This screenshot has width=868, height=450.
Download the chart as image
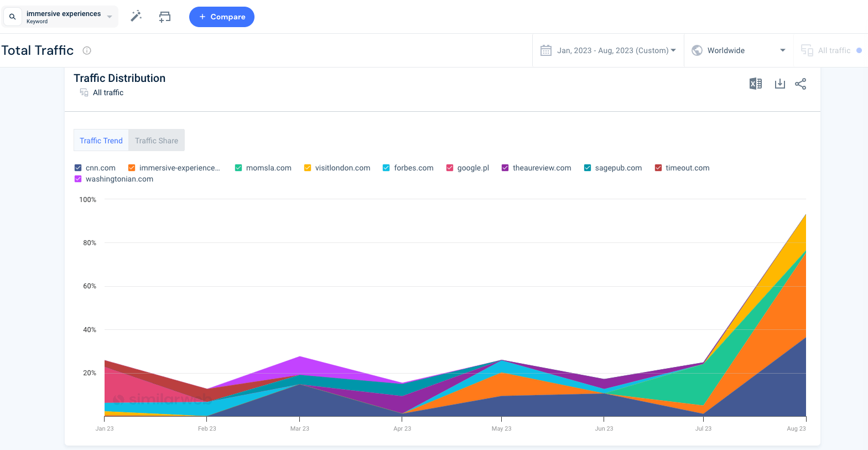click(x=780, y=84)
